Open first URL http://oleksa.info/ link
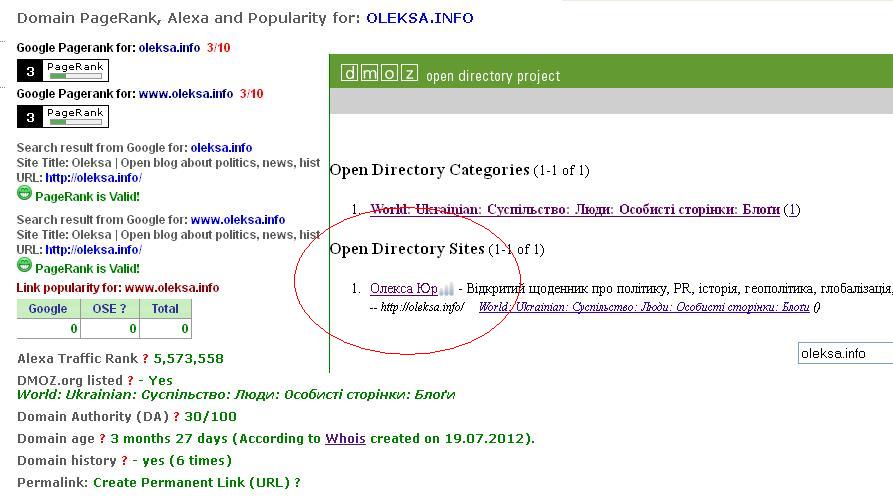This screenshot has width=893, height=502. (x=93, y=178)
